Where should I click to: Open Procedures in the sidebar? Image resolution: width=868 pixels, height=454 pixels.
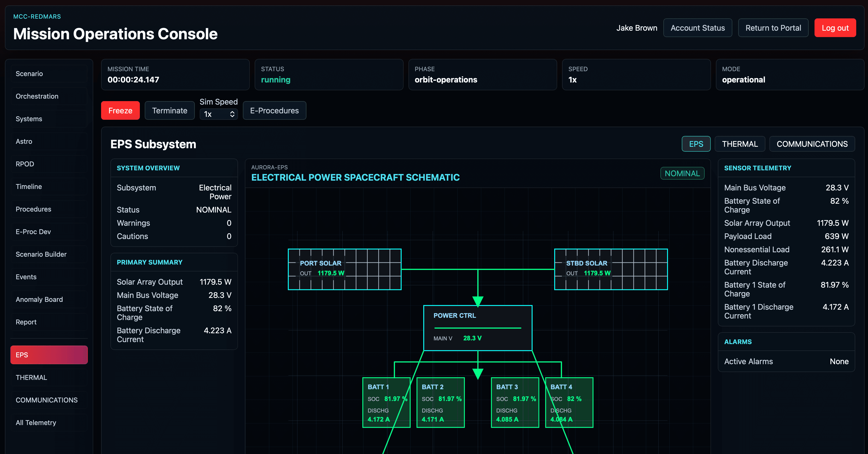click(49, 209)
